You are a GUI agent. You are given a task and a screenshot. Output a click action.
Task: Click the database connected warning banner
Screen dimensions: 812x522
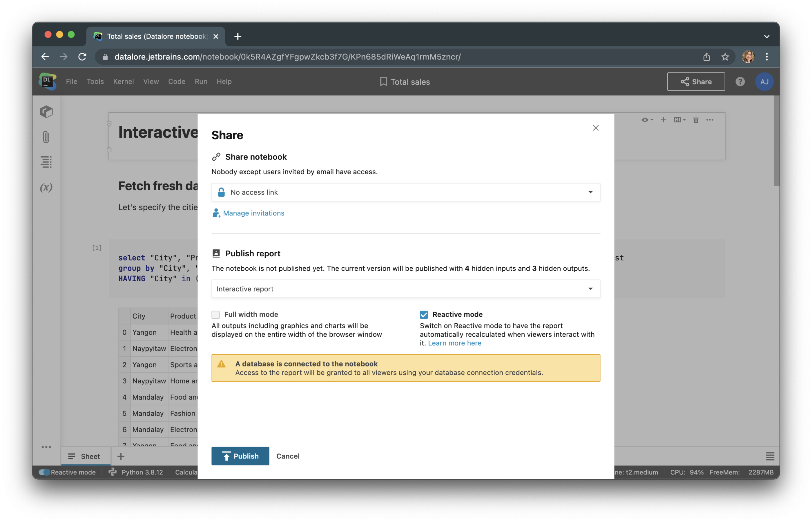point(406,368)
